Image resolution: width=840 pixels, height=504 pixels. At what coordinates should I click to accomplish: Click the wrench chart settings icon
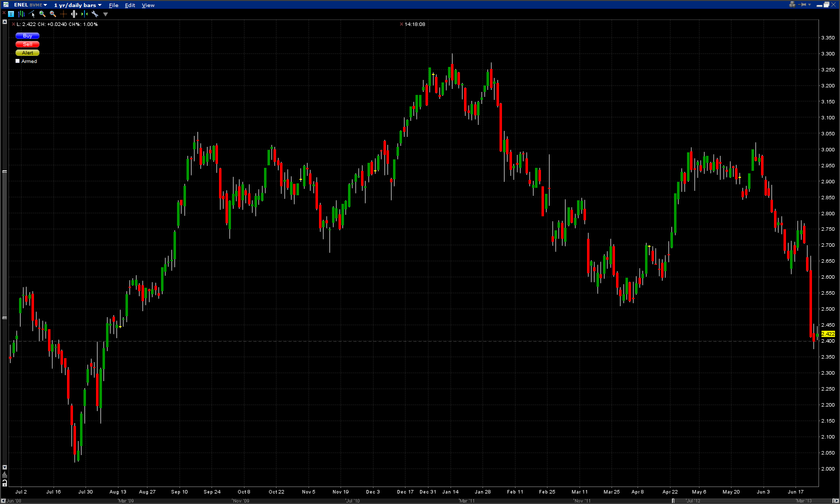[x=95, y=14]
